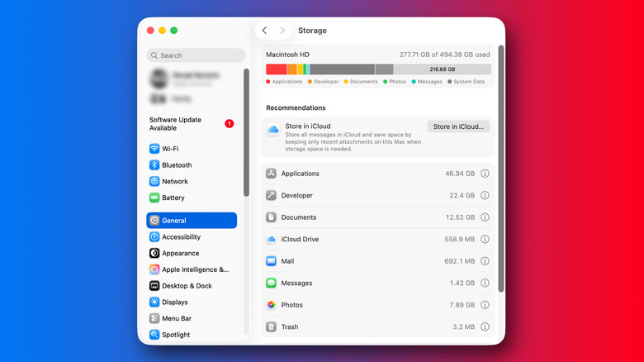Click the Messages bubble icon
The width and height of the screenshot is (644, 362).
coord(271,283)
